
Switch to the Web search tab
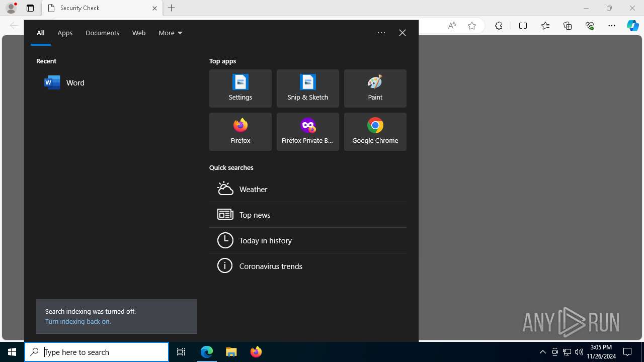click(139, 33)
